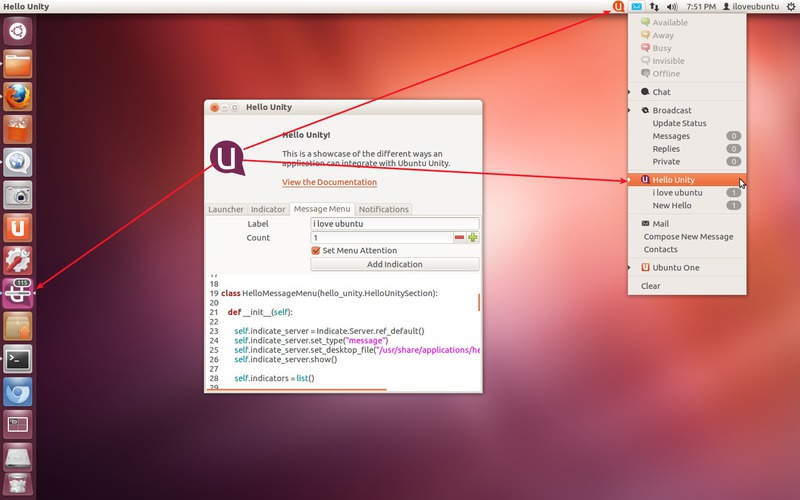Switch to the Launcher tab

coord(226,209)
